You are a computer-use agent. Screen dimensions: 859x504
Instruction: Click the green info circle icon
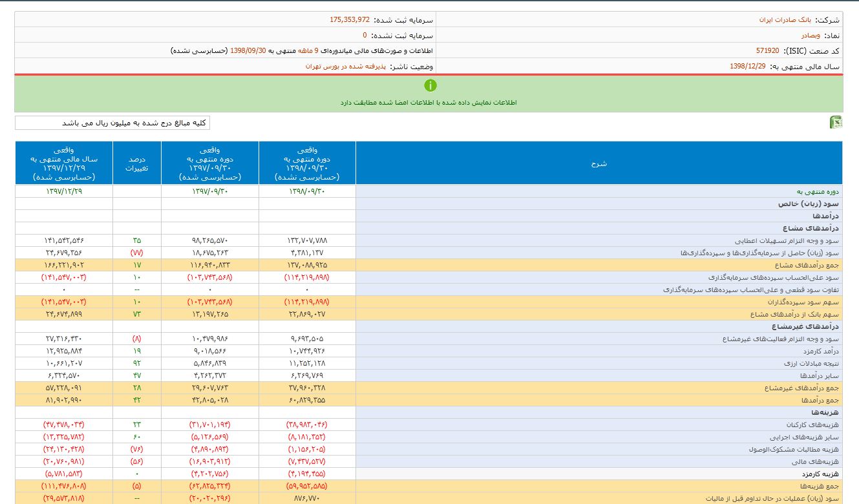point(430,85)
